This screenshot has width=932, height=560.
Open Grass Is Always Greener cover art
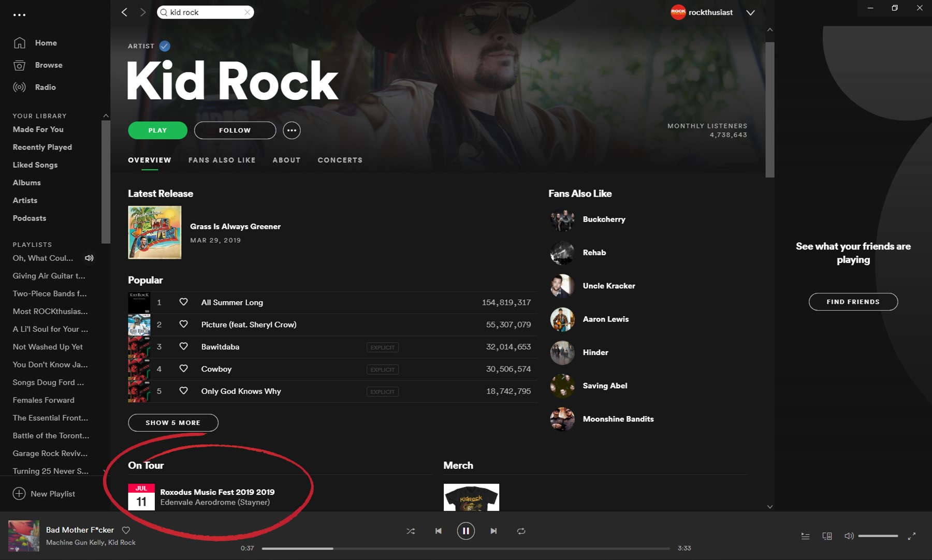coord(155,232)
